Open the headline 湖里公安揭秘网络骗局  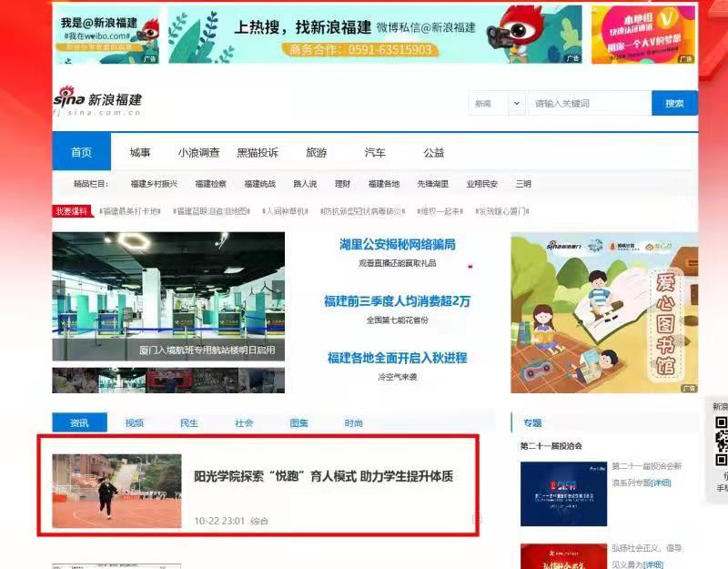pos(398,244)
